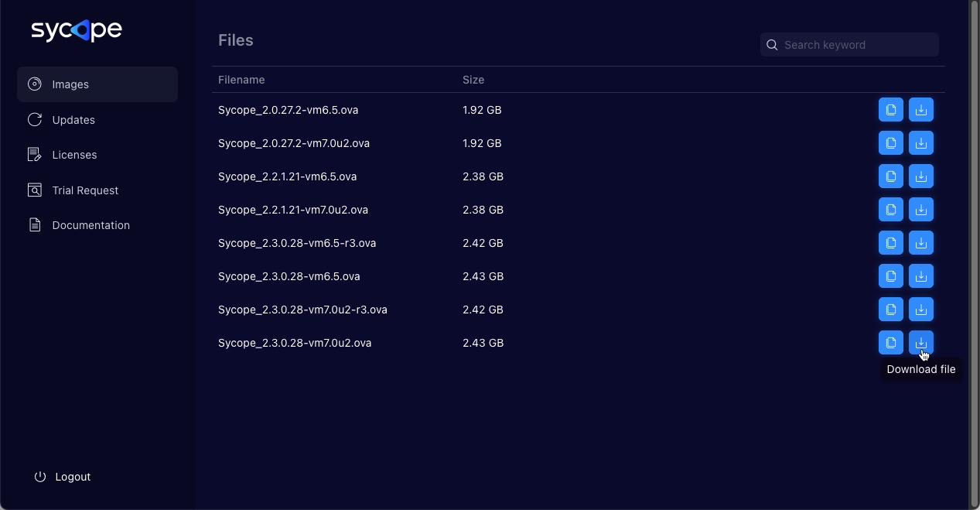
Task: Click the page vertical scrollbar
Action: pyautogui.click(x=975, y=255)
